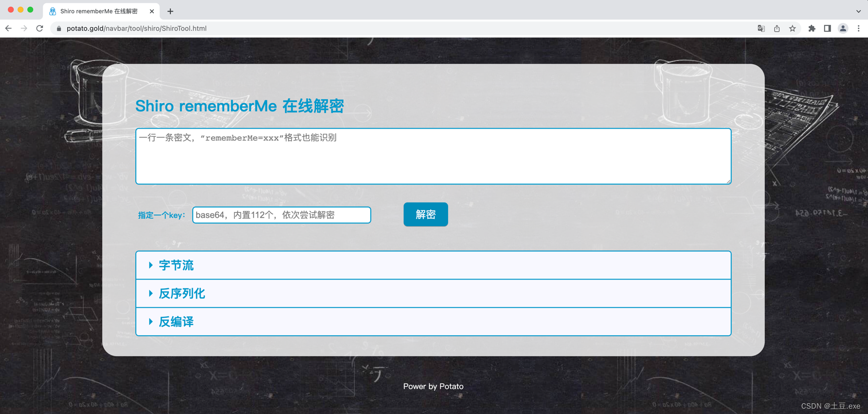The width and height of the screenshot is (868, 414).
Task: Click the 解密 decrypt button
Action: [426, 214]
